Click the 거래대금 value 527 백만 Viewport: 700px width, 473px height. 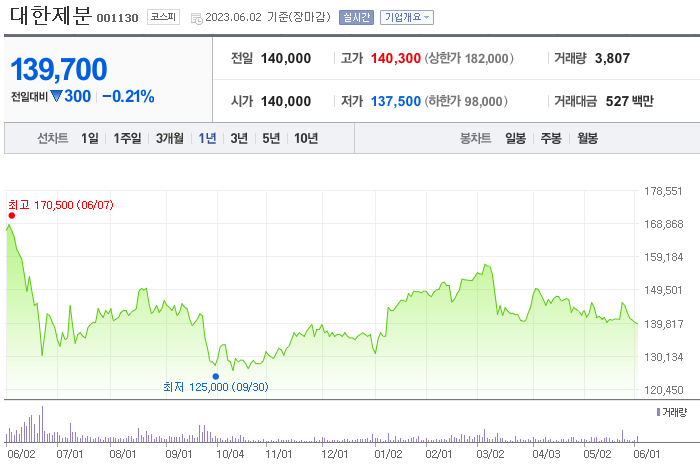click(629, 101)
